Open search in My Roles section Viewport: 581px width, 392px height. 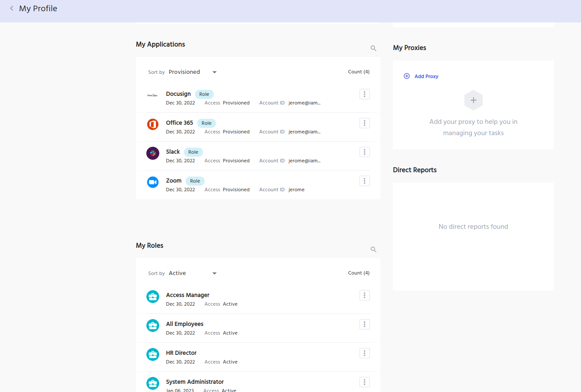click(x=373, y=250)
